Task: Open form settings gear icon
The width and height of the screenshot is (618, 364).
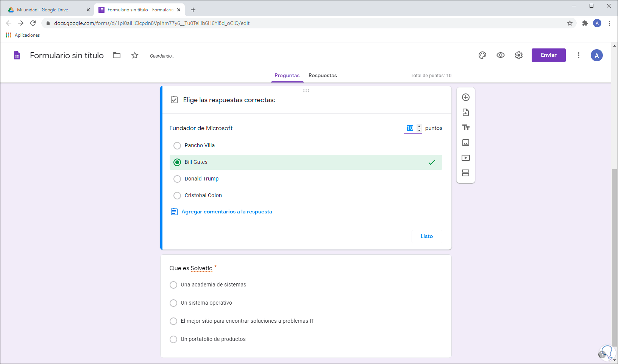Action: [519, 55]
